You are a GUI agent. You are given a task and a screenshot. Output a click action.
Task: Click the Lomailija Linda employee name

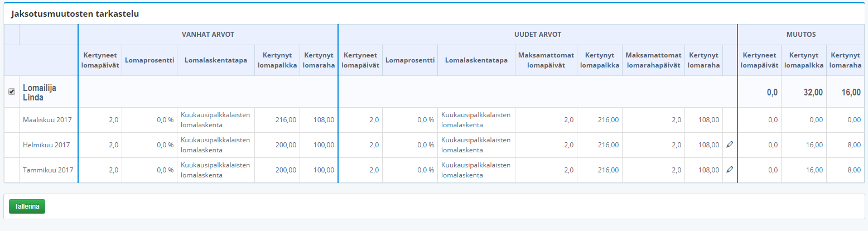40,93
